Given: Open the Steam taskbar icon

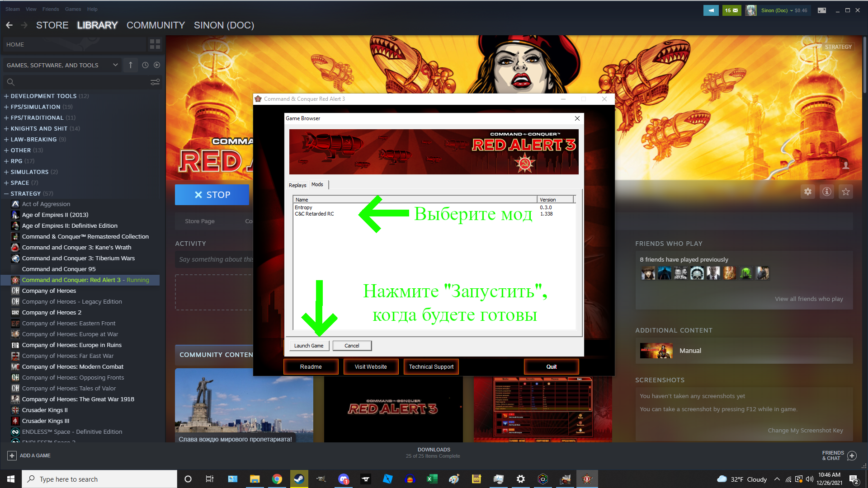Looking at the screenshot, I should pos(299,479).
